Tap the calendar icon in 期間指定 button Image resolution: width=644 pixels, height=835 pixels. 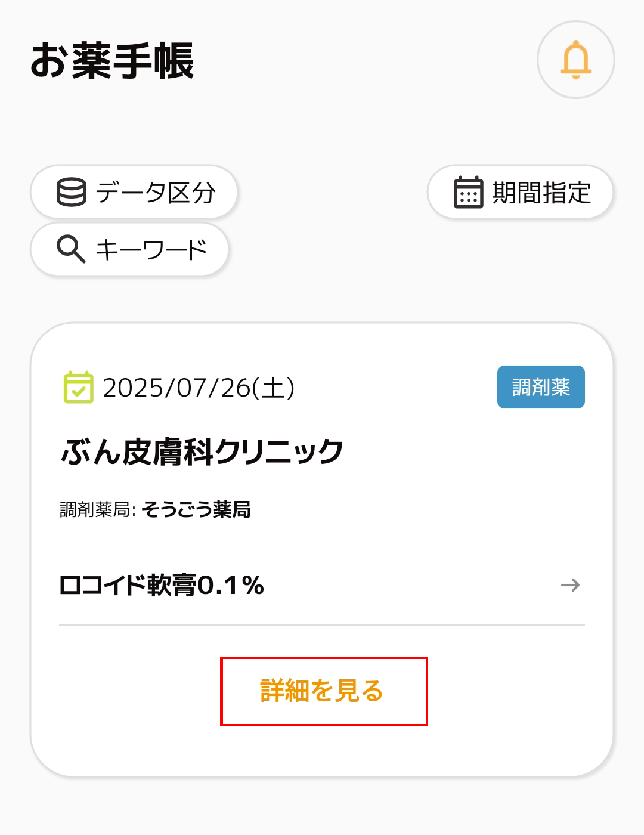point(468,192)
